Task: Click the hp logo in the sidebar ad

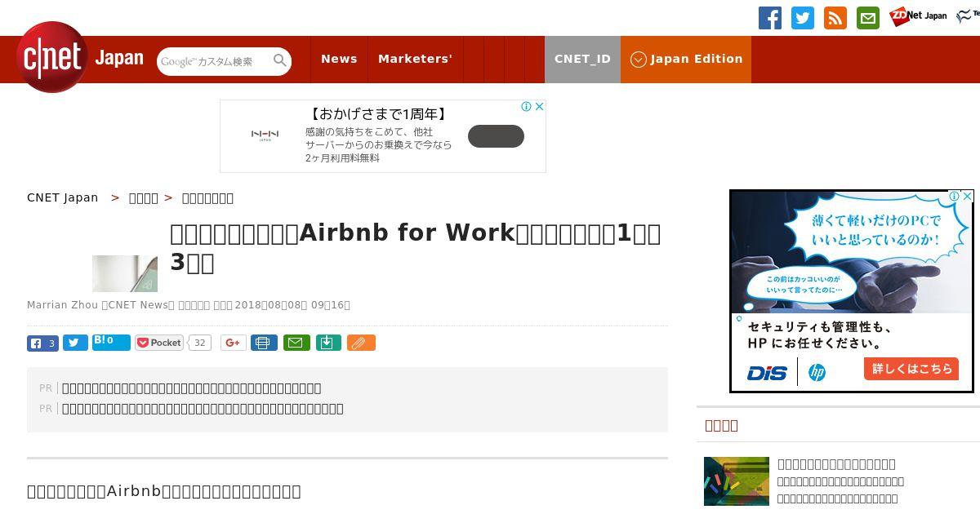Action: [x=817, y=373]
